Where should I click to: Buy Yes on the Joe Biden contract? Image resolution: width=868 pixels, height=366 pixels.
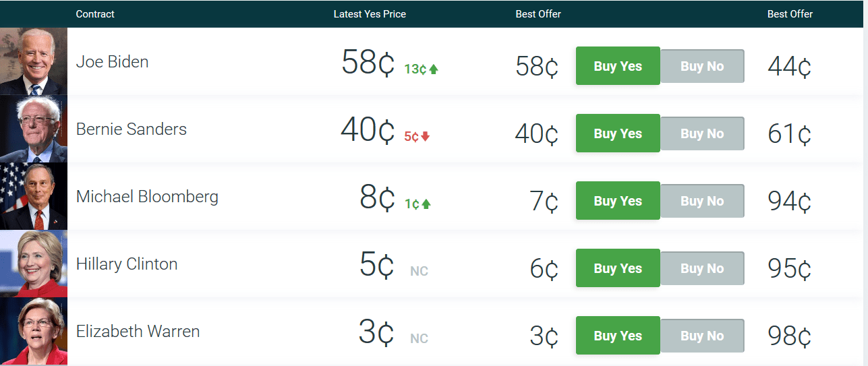point(618,66)
